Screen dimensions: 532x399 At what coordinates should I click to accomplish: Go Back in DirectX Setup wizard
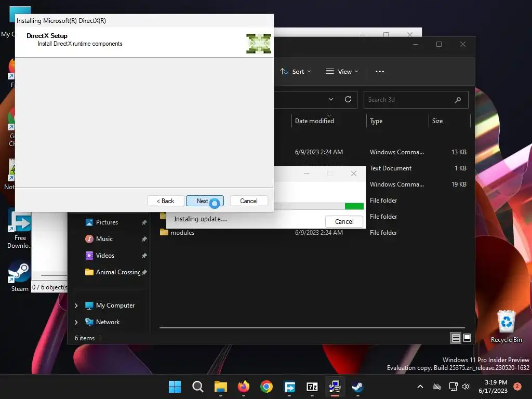pyautogui.click(x=166, y=201)
